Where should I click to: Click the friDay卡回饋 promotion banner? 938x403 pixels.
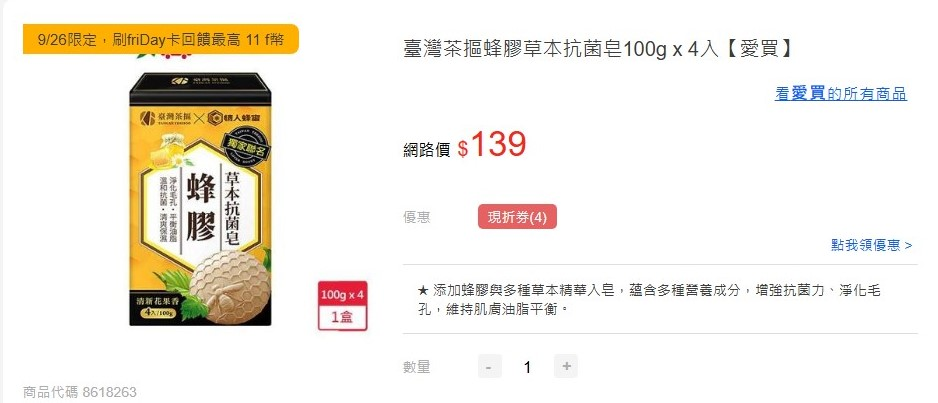tap(160, 39)
